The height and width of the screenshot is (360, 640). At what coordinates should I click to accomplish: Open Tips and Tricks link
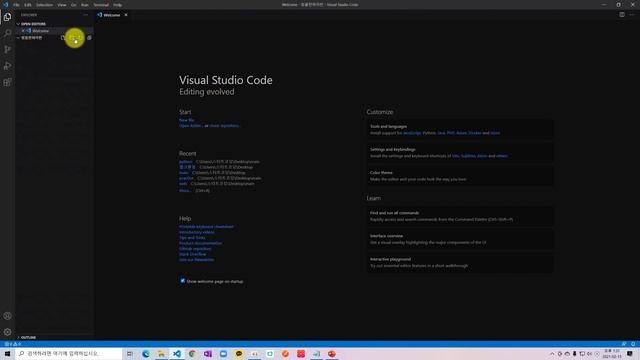pos(192,238)
